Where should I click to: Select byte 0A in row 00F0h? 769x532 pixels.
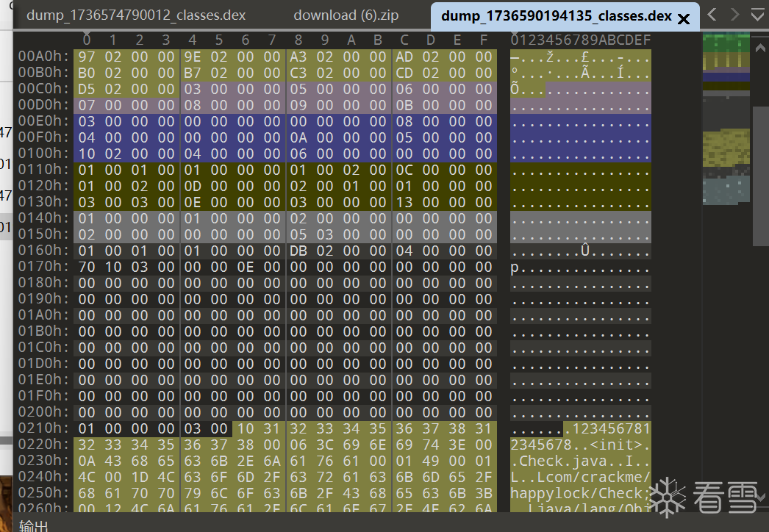(298, 138)
